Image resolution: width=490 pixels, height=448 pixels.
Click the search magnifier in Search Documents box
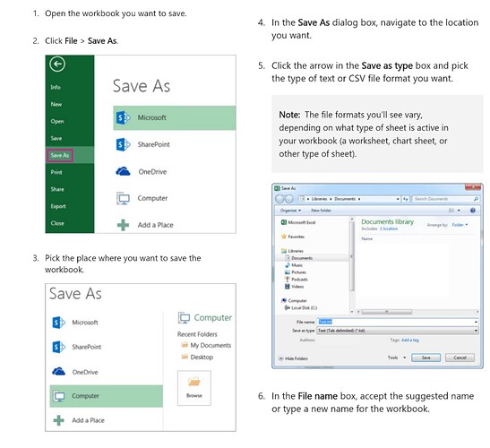(476, 199)
